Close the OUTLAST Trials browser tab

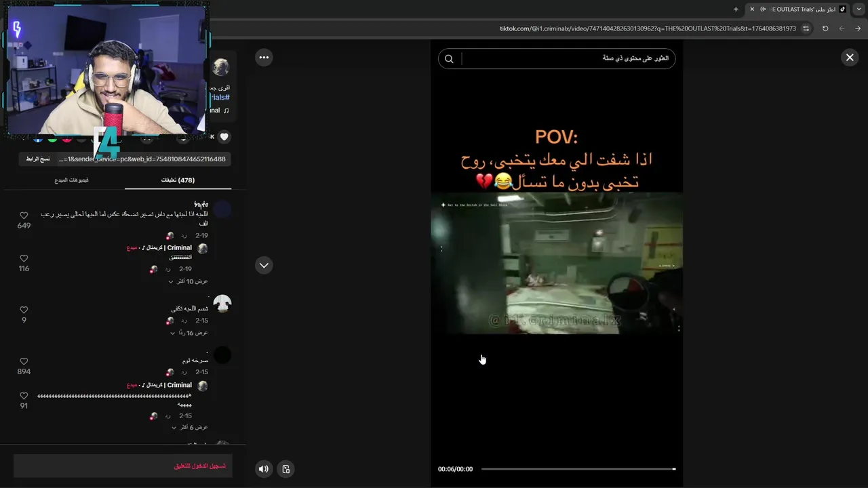pyautogui.click(x=751, y=9)
